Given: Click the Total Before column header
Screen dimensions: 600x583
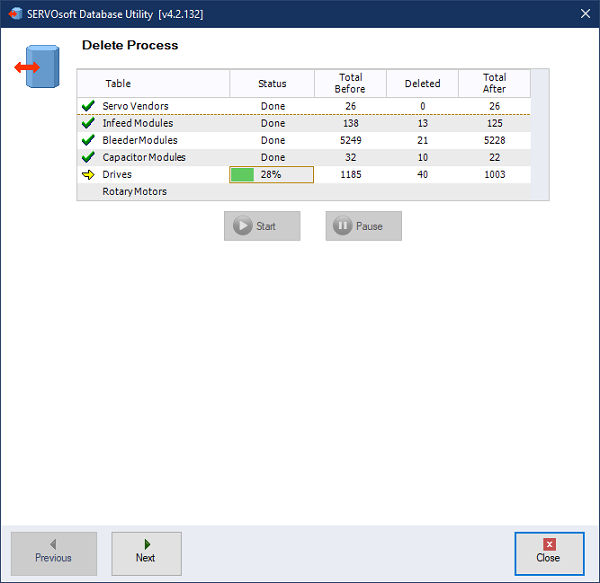Looking at the screenshot, I should [x=351, y=83].
